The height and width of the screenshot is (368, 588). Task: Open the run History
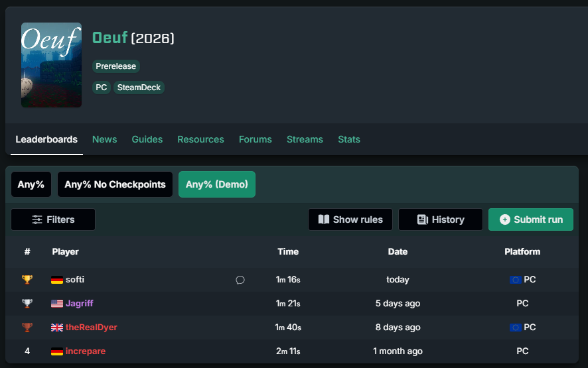click(441, 219)
